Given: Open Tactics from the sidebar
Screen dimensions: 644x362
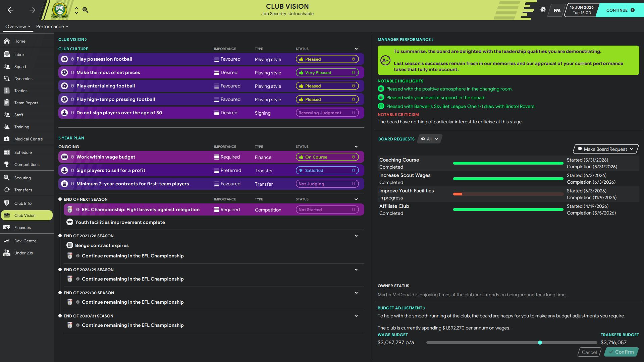Looking at the screenshot, I should click(27, 90).
